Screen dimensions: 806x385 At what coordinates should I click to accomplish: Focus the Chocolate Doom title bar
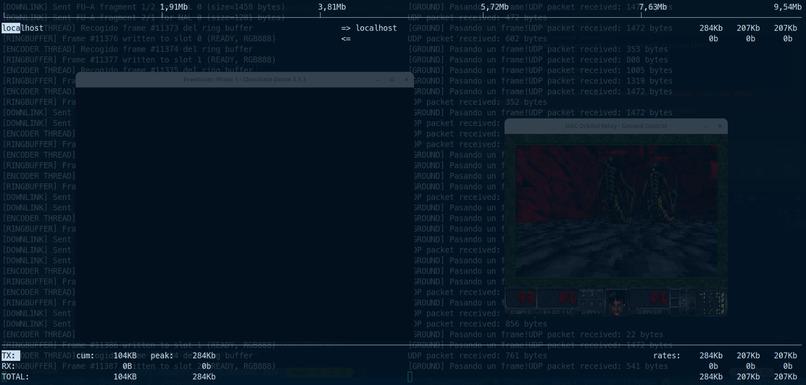(x=245, y=80)
